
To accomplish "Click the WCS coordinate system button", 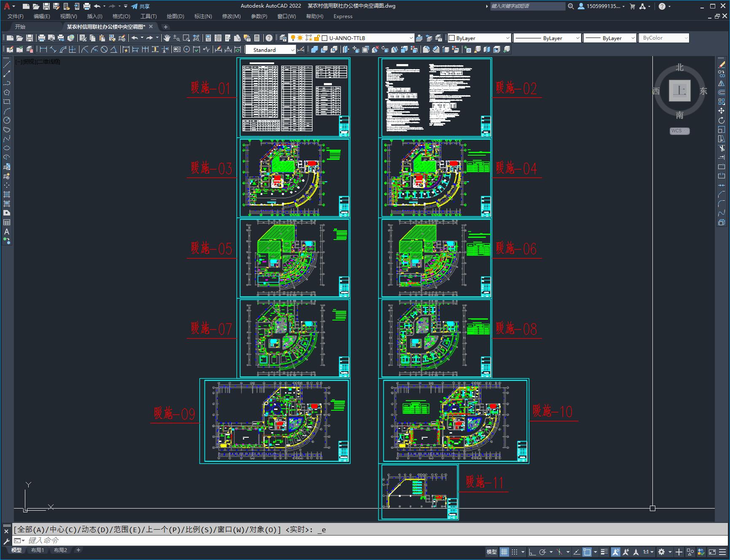I will 679,131.
